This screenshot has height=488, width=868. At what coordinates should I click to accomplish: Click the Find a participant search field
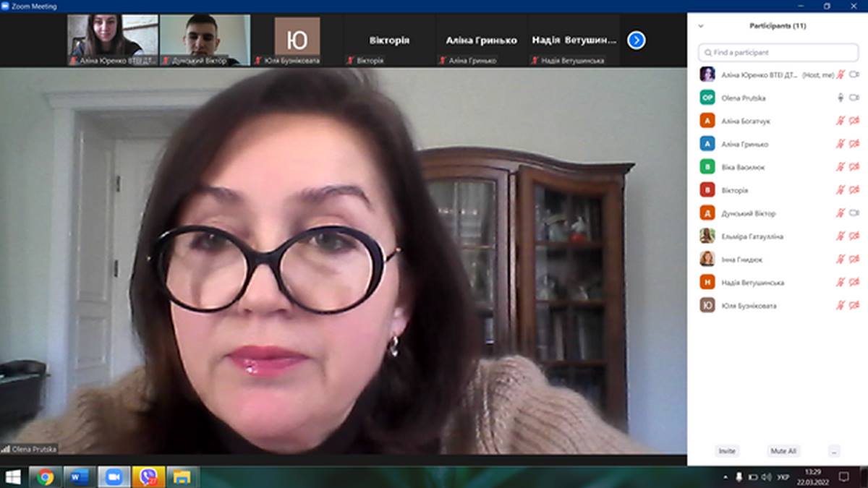(778, 53)
